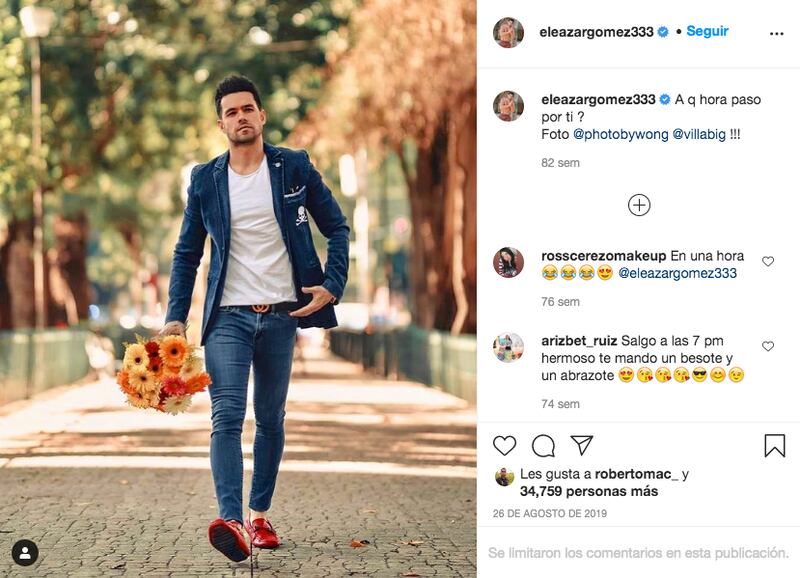Image resolution: width=800 pixels, height=578 pixels.
Task: Like arizbet_ruiz's comment heart
Action: [x=768, y=346]
